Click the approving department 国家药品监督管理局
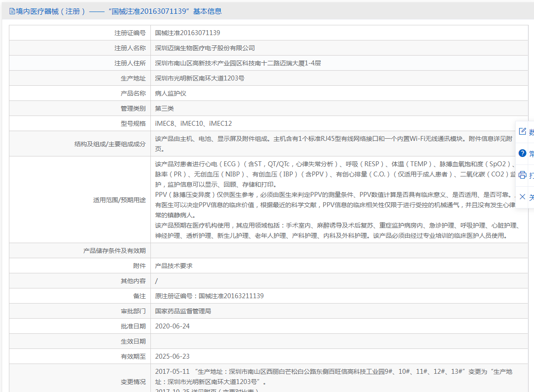Image resolution: width=534 pixels, height=392 pixels. coord(183,311)
